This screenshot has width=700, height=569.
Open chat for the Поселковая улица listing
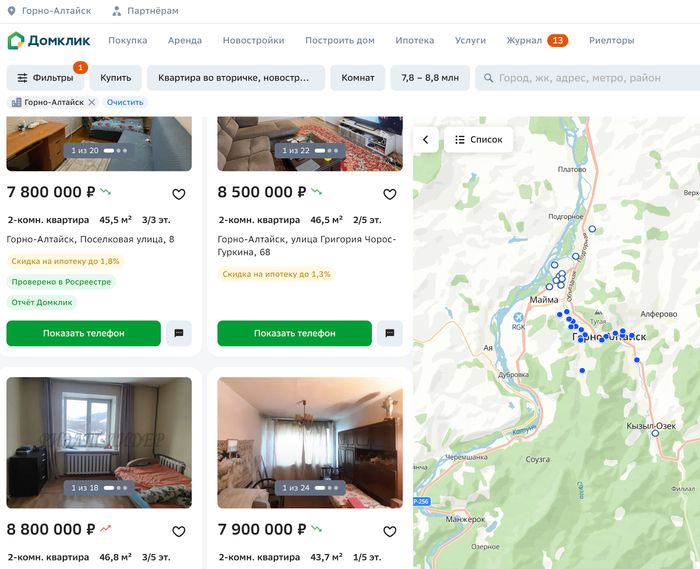point(179,333)
